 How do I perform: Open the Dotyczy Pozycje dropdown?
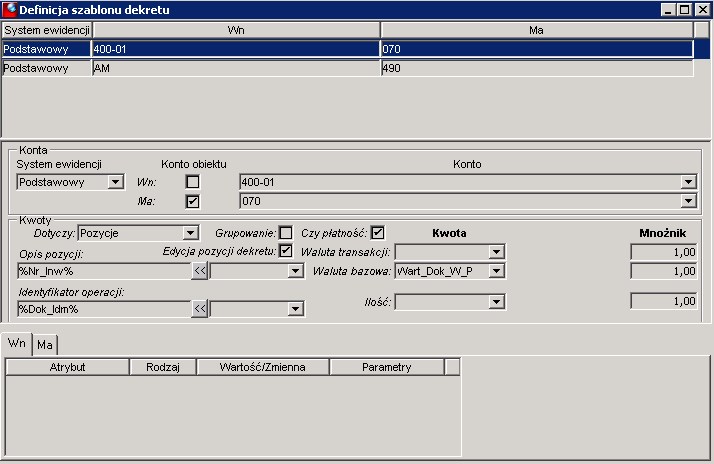point(190,233)
